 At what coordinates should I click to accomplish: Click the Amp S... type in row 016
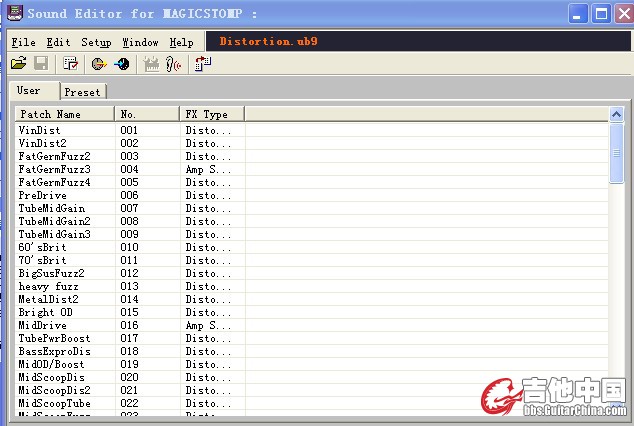point(208,325)
